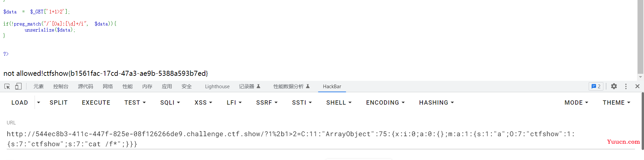Open the messages badge showing 2
Image resolution: width=644 pixels, height=160 pixels.
click(596, 86)
